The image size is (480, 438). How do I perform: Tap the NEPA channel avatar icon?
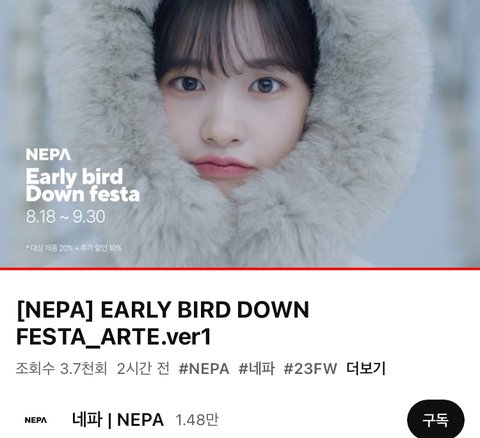[36, 420]
